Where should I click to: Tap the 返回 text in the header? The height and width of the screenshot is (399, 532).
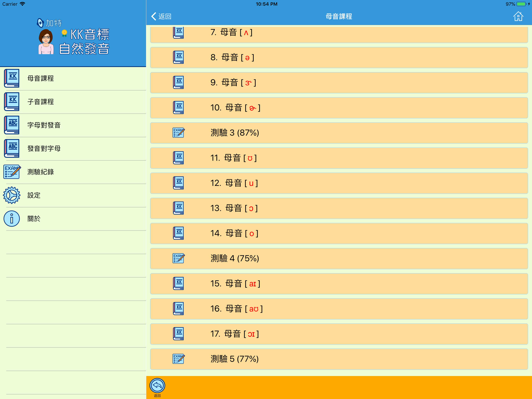point(165,16)
